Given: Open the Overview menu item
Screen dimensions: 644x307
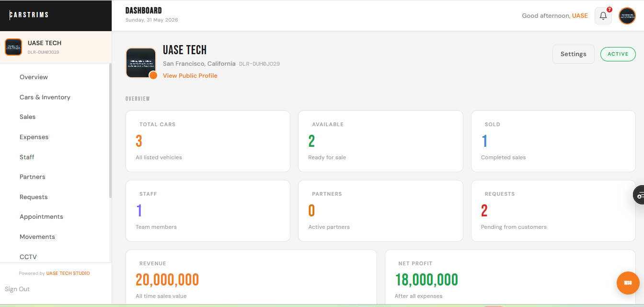Looking at the screenshot, I should point(34,77).
